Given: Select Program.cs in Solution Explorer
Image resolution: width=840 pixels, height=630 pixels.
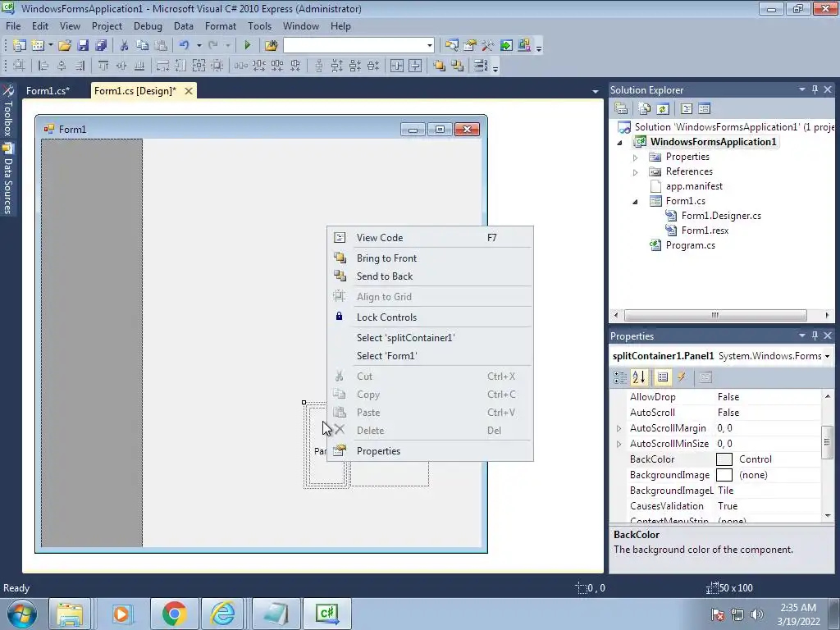Looking at the screenshot, I should [x=690, y=244].
